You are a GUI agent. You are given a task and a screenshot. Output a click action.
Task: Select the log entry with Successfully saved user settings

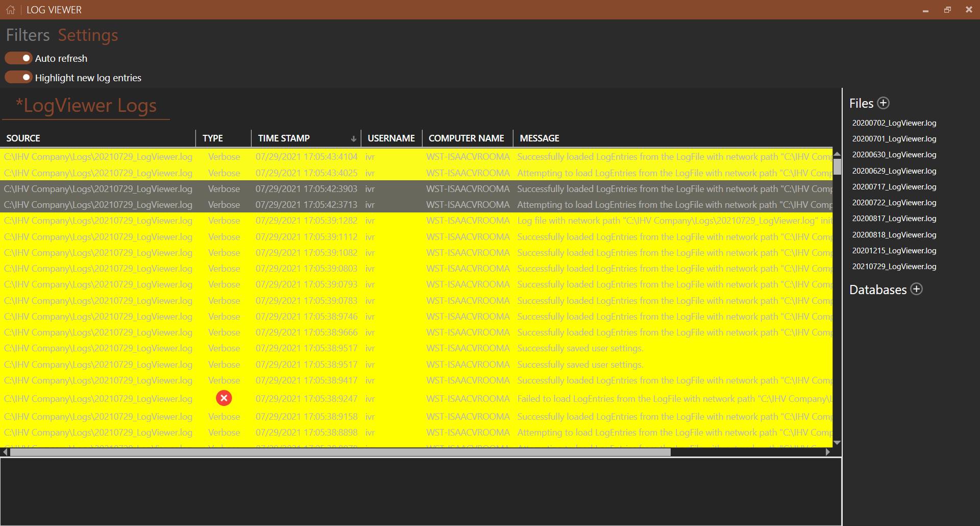click(580, 348)
